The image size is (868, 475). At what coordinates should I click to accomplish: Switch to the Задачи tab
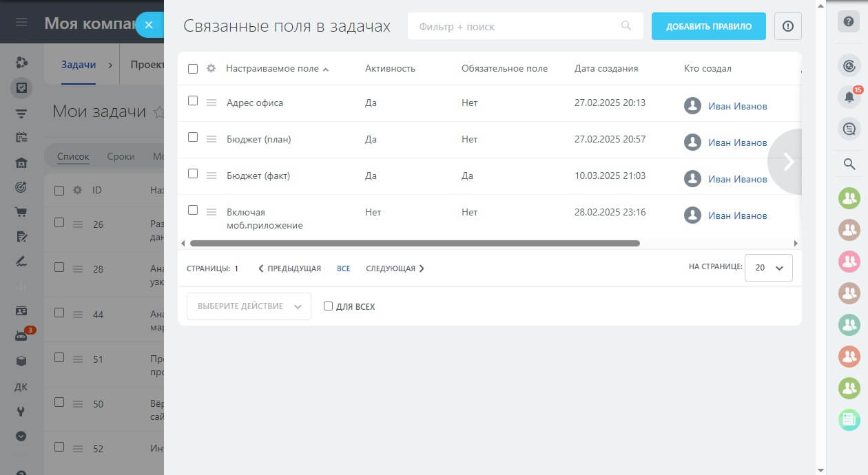click(79, 65)
